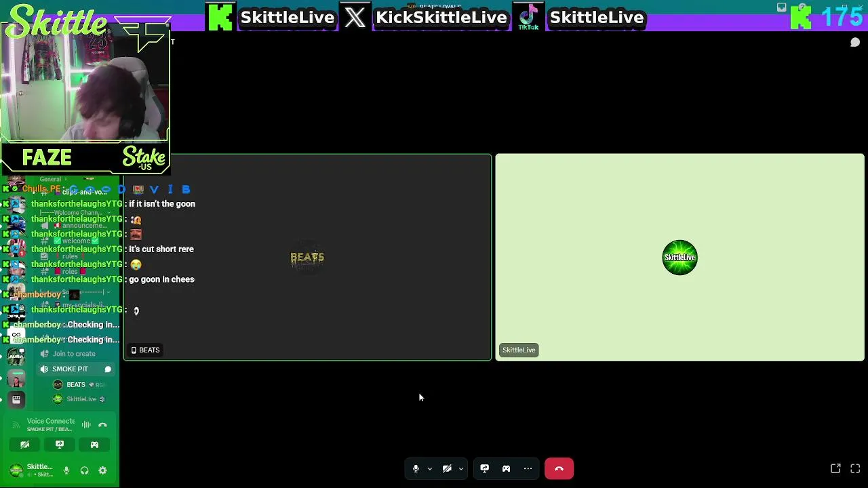Disconnect via sidebar voice panel phone icon
Image resolution: width=868 pixels, height=488 pixels.
(x=102, y=425)
